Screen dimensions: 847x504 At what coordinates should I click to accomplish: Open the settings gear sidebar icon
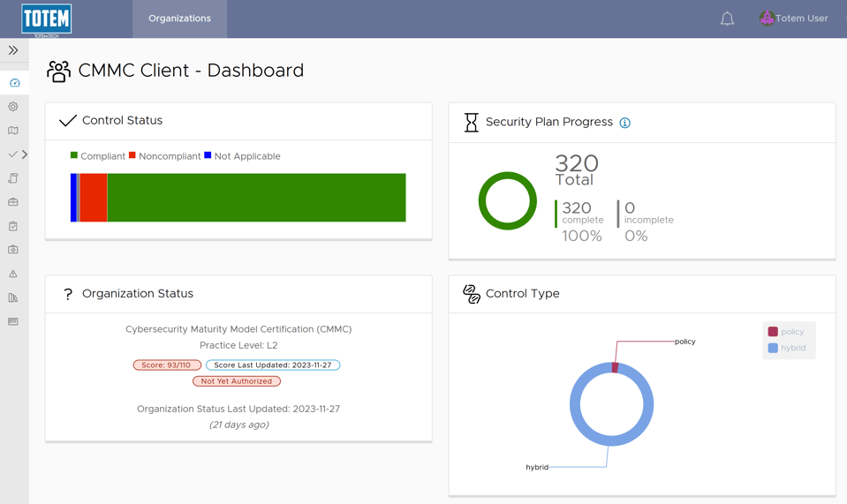(13, 106)
